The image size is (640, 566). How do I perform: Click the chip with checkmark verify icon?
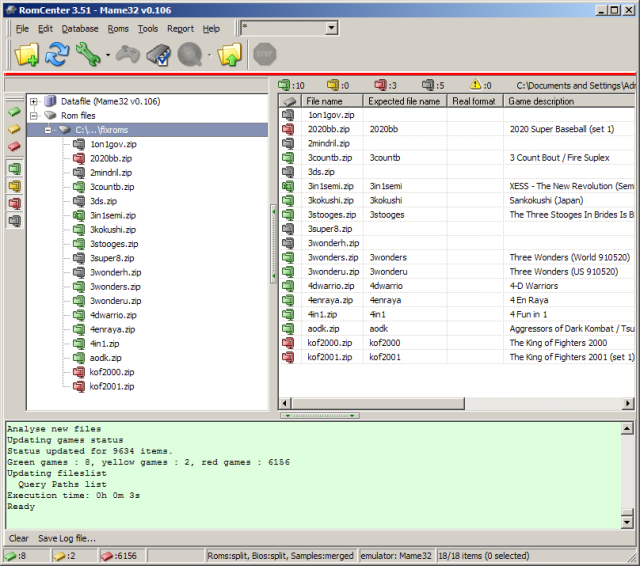click(x=158, y=55)
